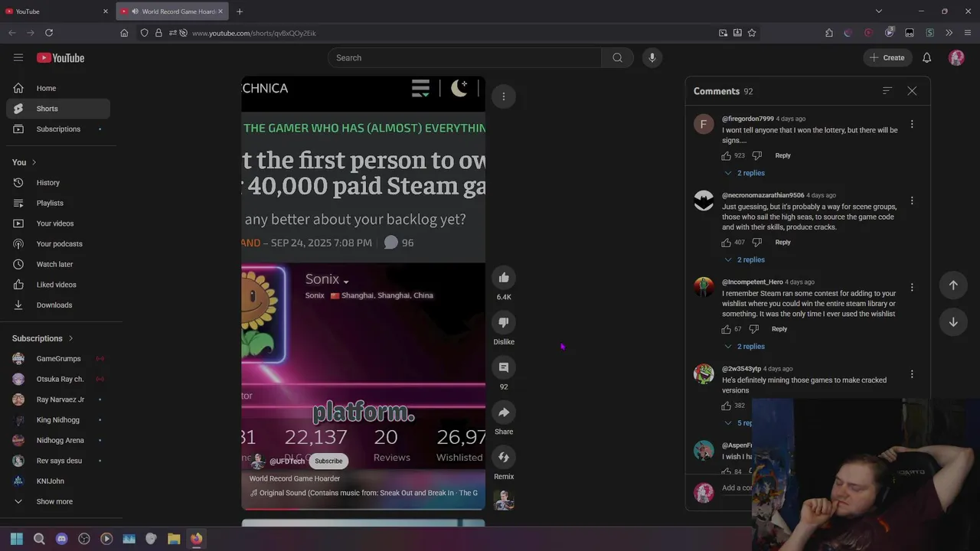The width and height of the screenshot is (980, 551).
Task: Dislike the comment by @necronomazarathian9506
Action: 756,243
